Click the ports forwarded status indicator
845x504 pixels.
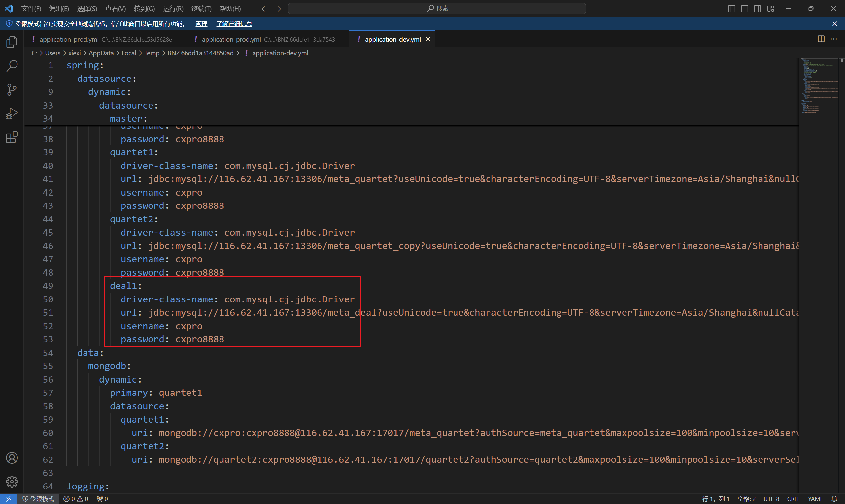click(x=102, y=499)
